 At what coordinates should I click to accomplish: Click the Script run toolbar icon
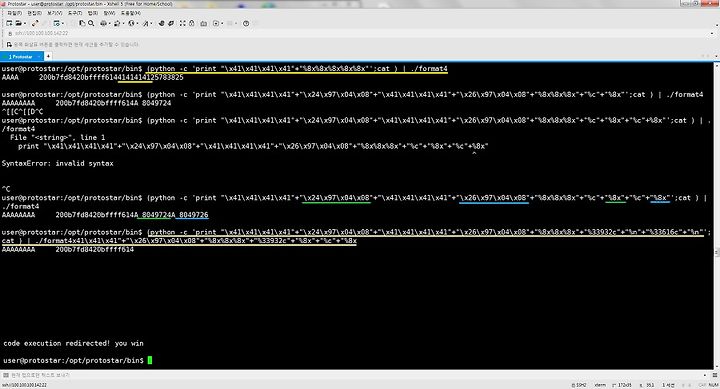216,23
